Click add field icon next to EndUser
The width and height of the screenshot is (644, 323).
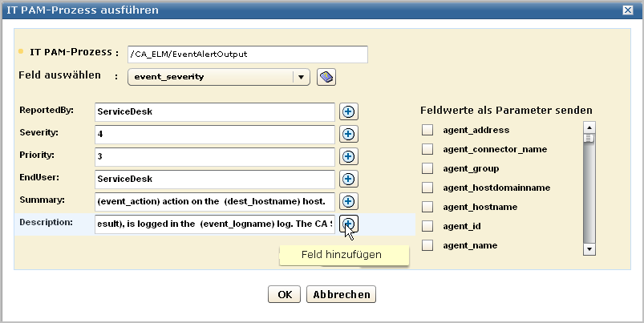[x=348, y=180]
